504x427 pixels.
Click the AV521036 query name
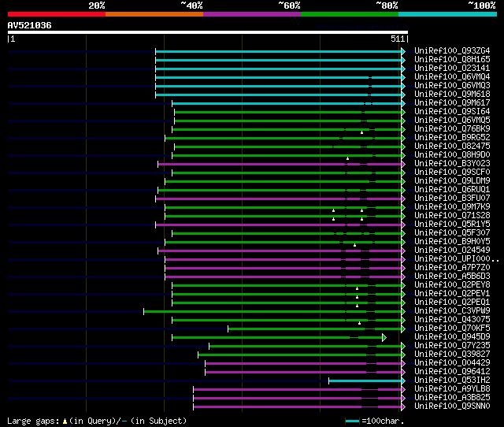coord(30,26)
